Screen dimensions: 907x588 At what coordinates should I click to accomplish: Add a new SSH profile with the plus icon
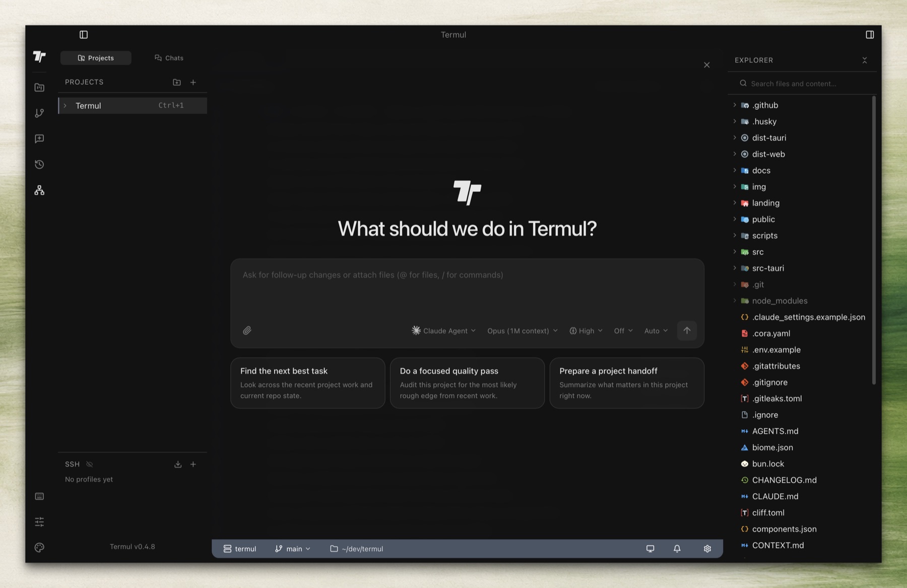coord(193,464)
